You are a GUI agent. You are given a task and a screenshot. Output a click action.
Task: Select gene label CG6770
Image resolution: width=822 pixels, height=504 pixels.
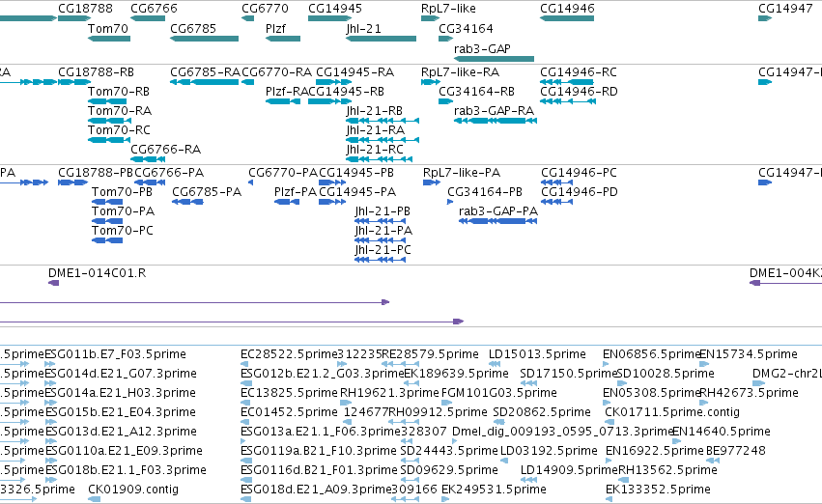[x=265, y=9]
